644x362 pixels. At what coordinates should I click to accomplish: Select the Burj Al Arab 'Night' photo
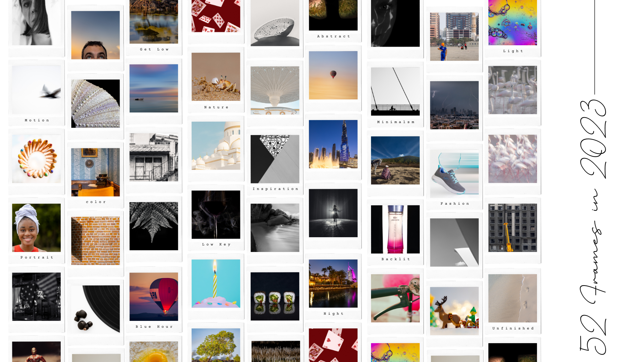click(333, 283)
